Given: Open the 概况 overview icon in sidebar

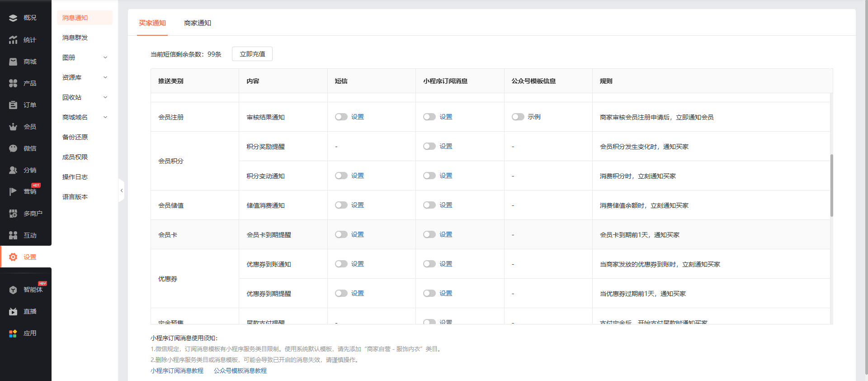Looking at the screenshot, I should [x=13, y=18].
